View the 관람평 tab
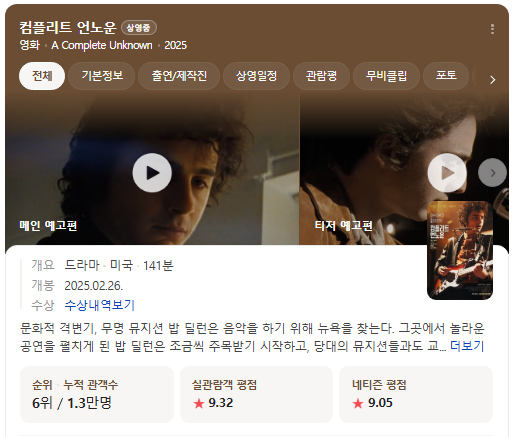The width and height of the screenshot is (514, 437). (321, 76)
